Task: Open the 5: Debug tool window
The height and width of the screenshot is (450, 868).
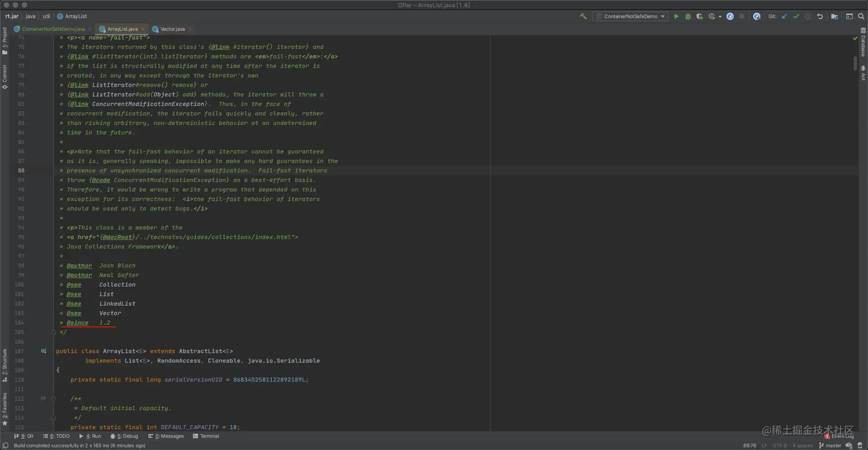Action: (x=124, y=436)
